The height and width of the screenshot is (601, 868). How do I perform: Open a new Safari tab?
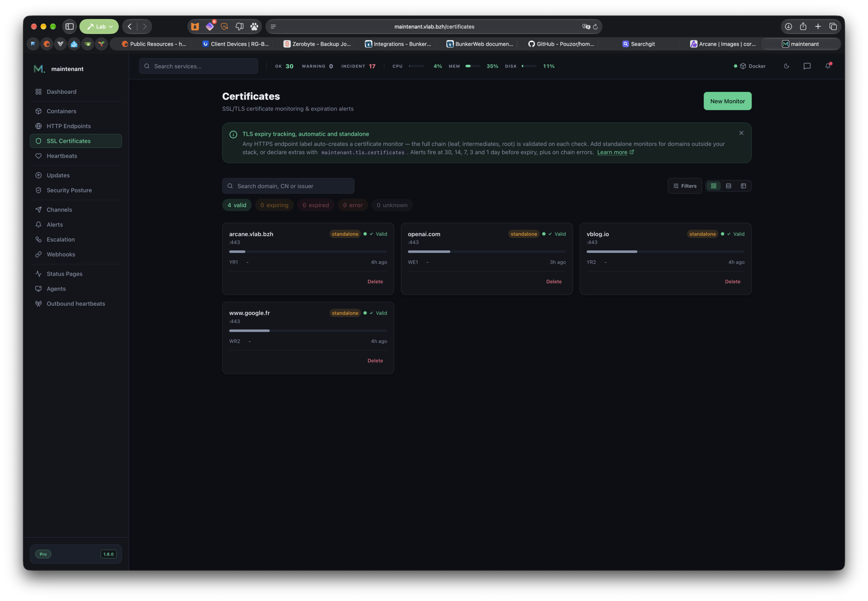point(817,26)
